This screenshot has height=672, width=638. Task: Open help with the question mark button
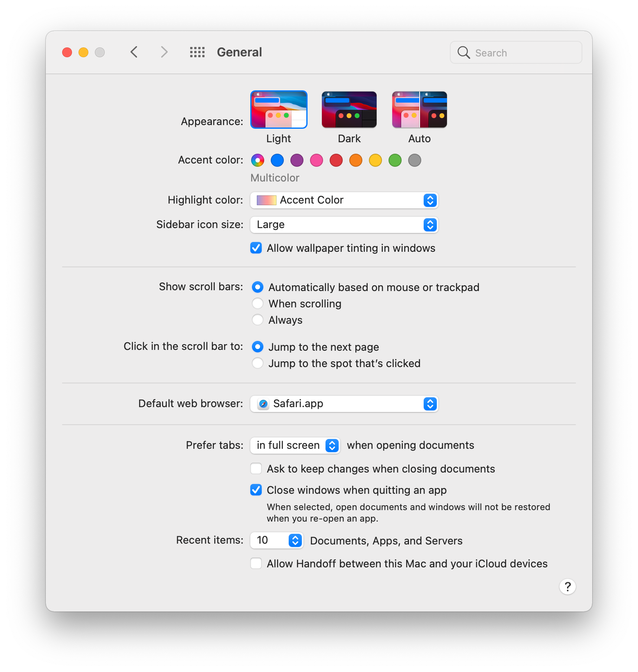point(567,587)
